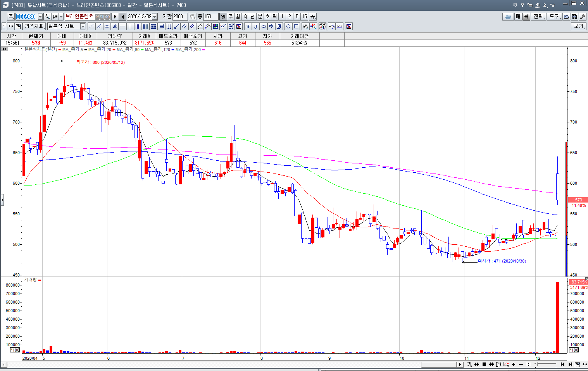The image size is (588, 371).
Task: Toggle yearly period button 년
Action: (x=253, y=17)
